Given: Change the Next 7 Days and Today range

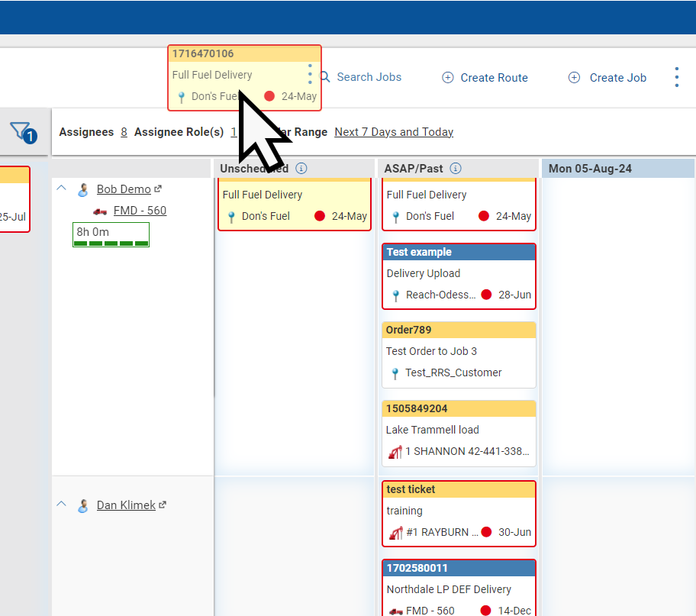Looking at the screenshot, I should pos(394,132).
